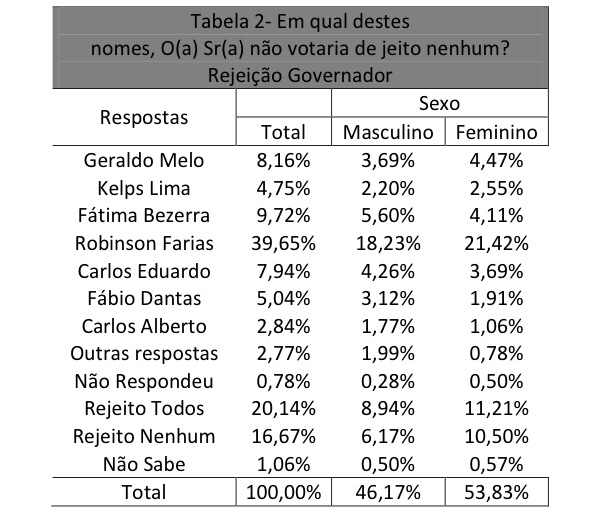Click Rejeito Nenhum masculino 6,17% cell
The image size is (594, 509).
(x=388, y=437)
